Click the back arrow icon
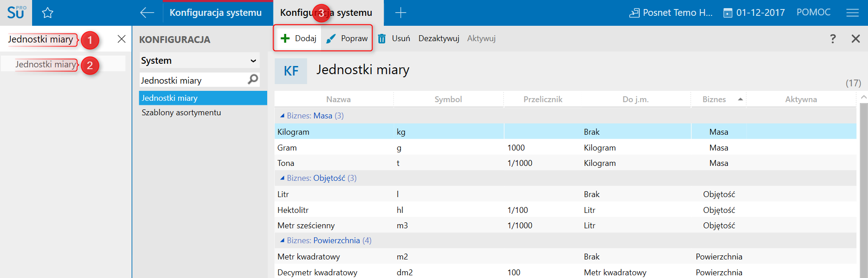 pos(147,13)
